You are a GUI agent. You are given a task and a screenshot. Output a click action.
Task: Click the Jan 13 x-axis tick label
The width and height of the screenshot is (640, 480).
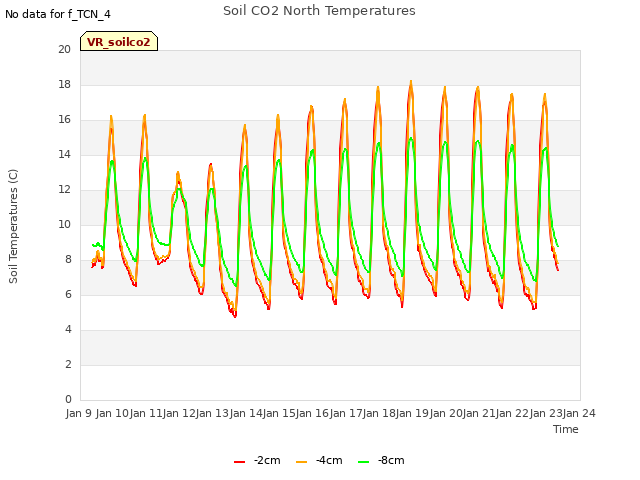212,413
